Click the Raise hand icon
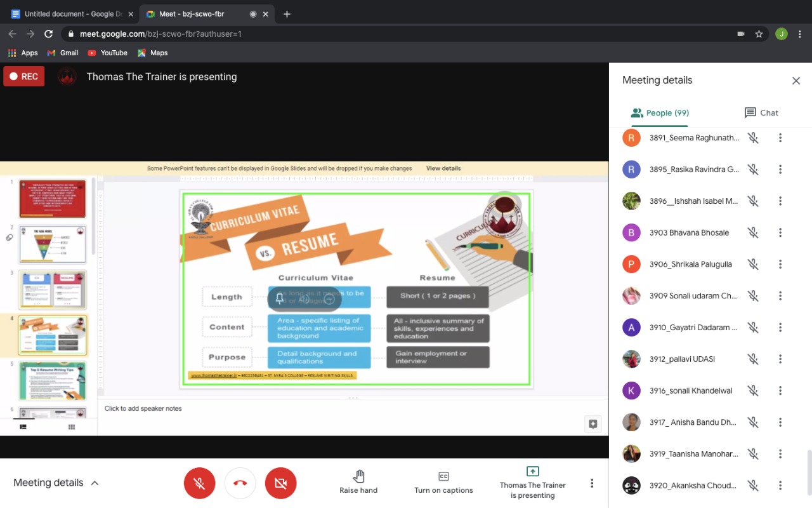Viewport: 812px width, 508px height. coord(358,476)
